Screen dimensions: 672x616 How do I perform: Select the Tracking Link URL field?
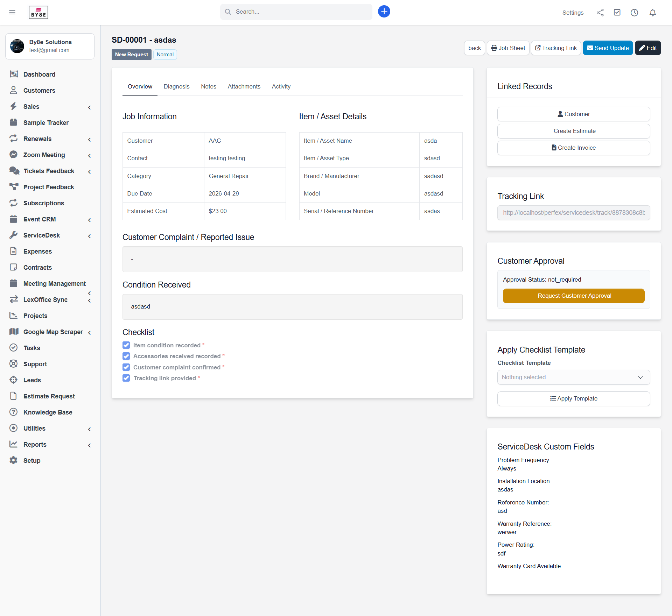573,213
